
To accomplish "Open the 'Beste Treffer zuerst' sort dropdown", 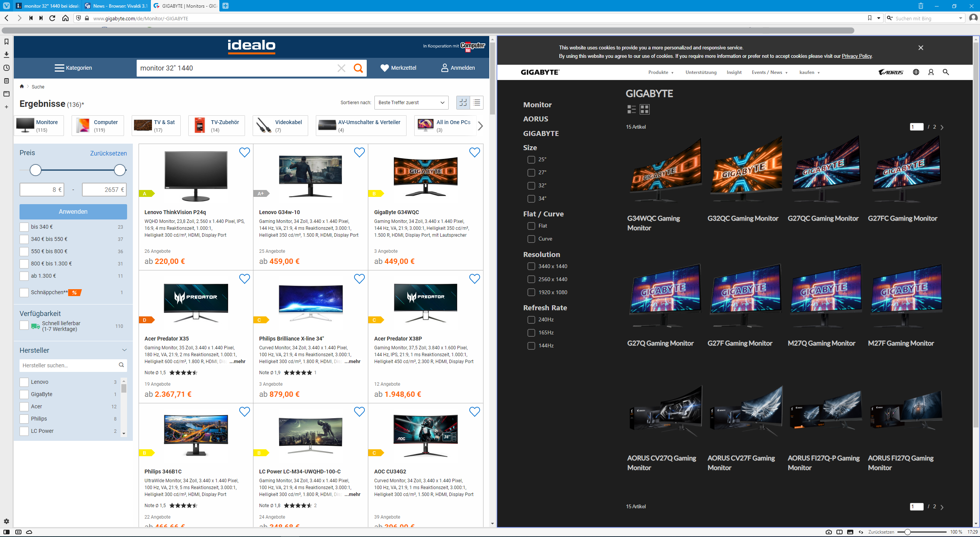I will tap(411, 103).
